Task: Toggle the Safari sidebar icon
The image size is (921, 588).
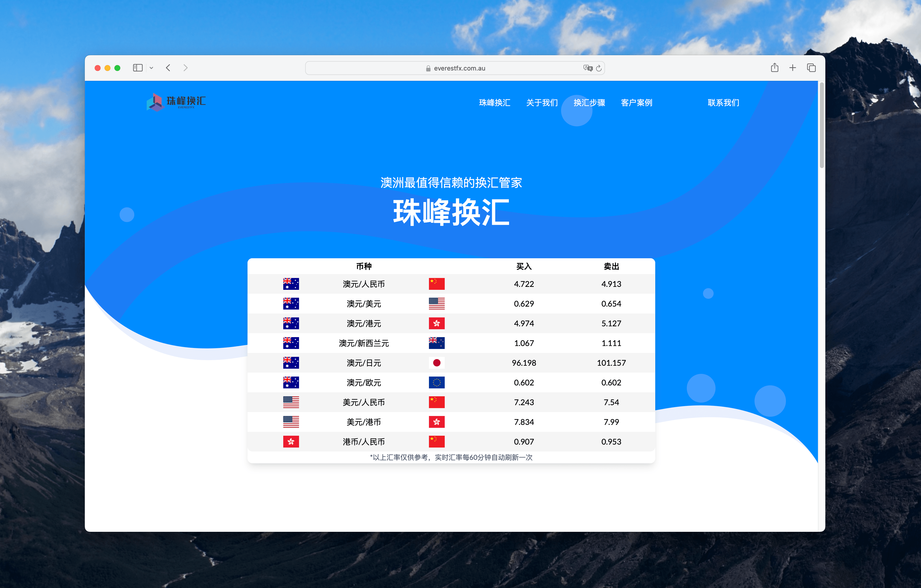Action: 138,68
